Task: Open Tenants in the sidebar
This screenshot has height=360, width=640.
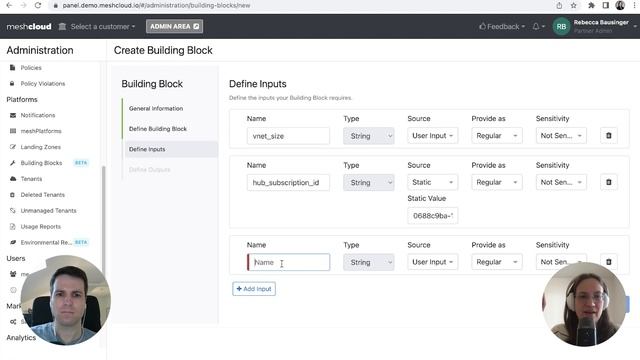Action: pyautogui.click(x=31, y=179)
